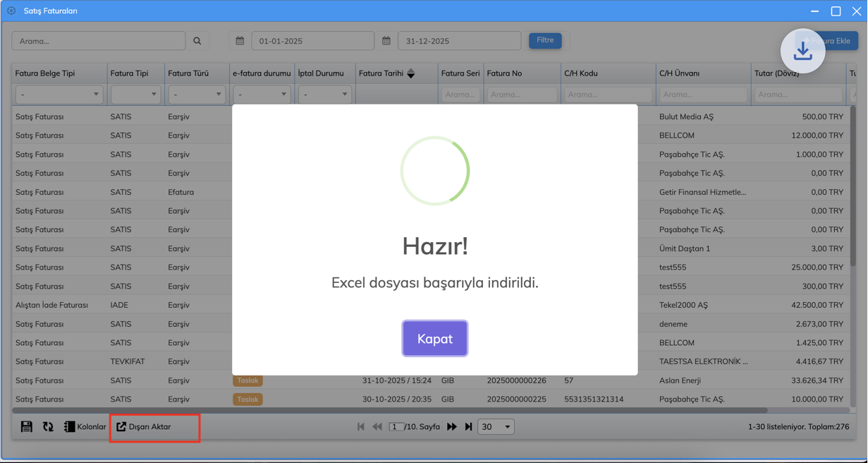
Task: Click the main Arama search field
Action: [x=99, y=41]
